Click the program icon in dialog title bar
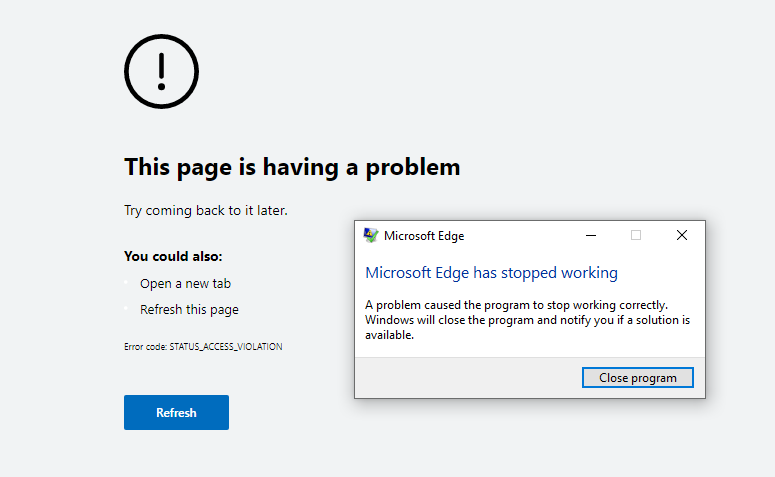The height and width of the screenshot is (477, 775). [x=371, y=235]
